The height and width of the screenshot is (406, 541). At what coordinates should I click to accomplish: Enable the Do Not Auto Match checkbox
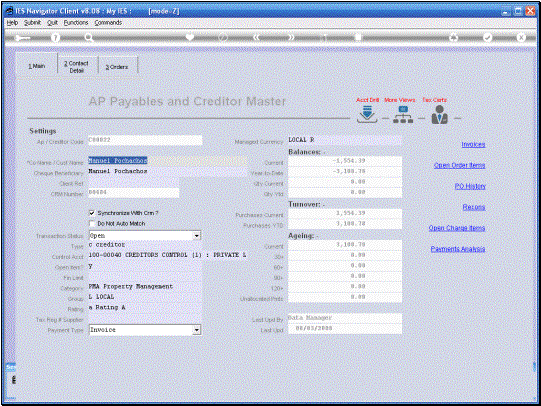[92, 224]
